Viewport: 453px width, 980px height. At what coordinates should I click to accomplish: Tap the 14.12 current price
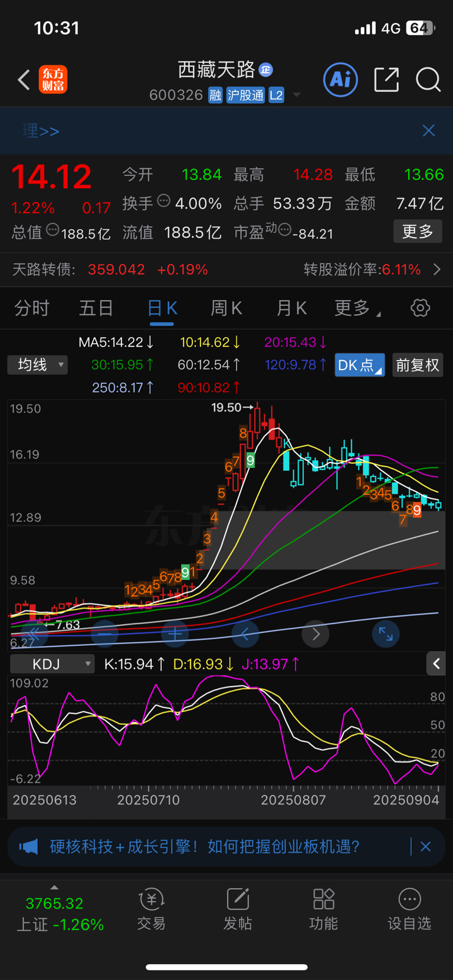[52, 177]
